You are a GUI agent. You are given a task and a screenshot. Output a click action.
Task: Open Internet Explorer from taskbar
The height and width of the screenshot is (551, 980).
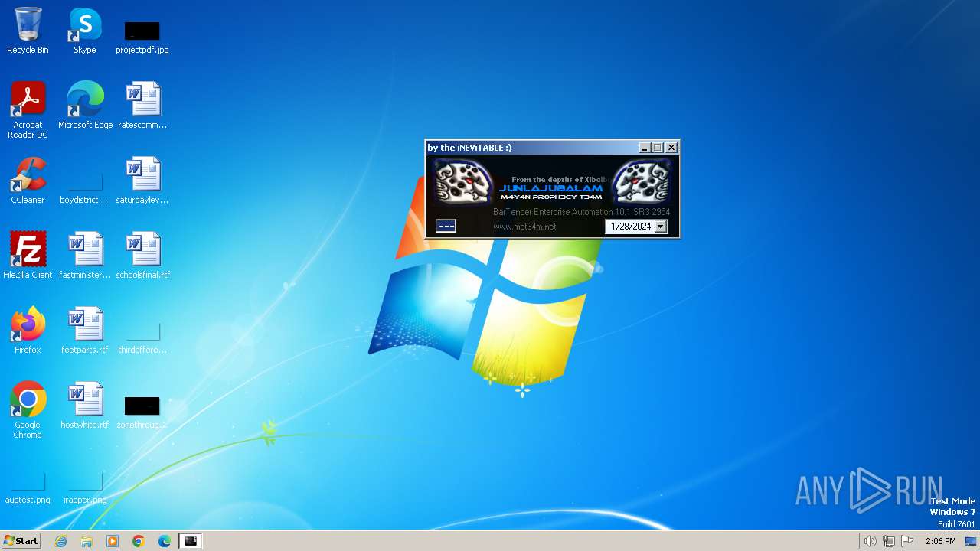[x=60, y=541]
